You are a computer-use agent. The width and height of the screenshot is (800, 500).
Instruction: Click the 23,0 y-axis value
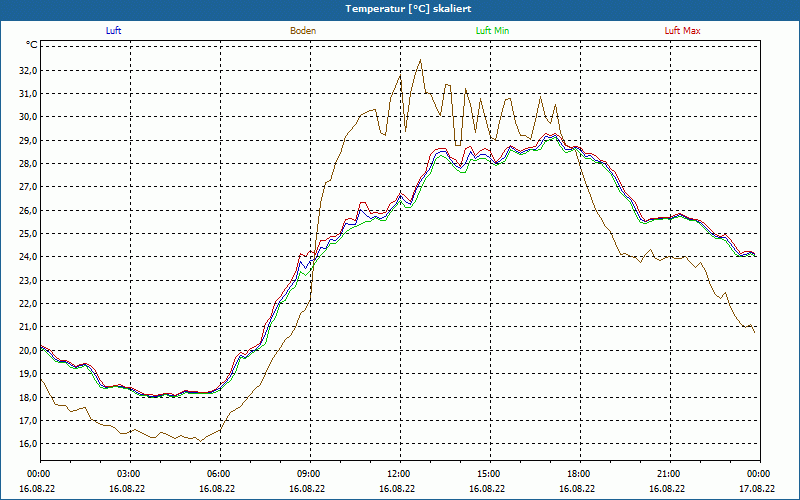(x=28, y=280)
